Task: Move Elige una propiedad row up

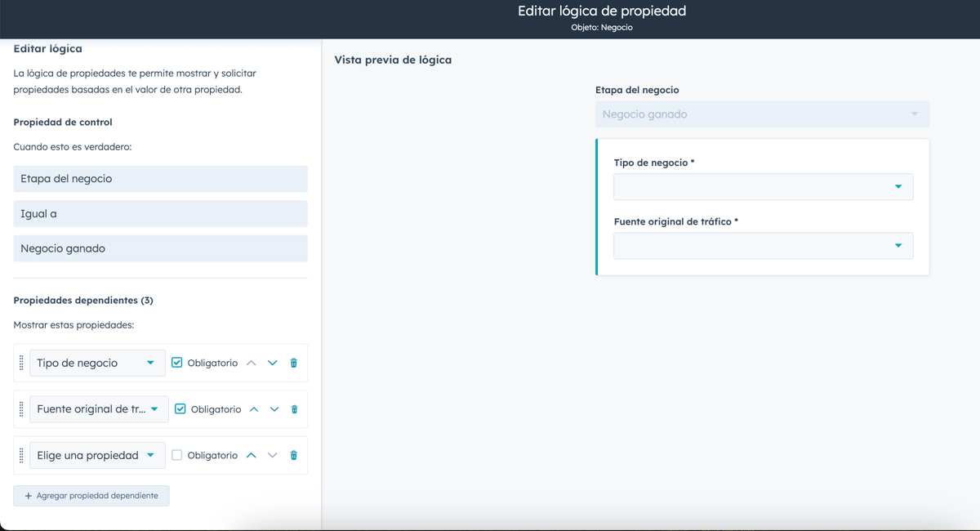Action: (x=252, y=456)
